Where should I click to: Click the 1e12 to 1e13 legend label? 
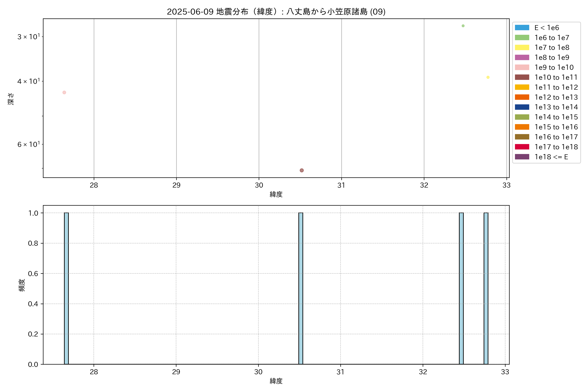click(556, 97)
